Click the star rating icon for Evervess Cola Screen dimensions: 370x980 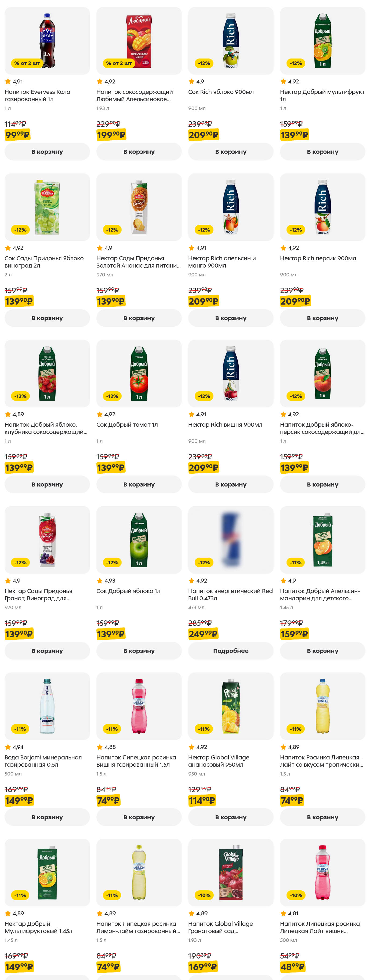8,81
